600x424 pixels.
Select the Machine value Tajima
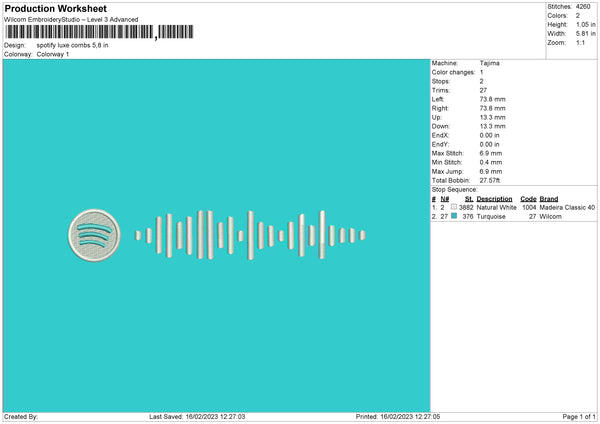point(489,63)
